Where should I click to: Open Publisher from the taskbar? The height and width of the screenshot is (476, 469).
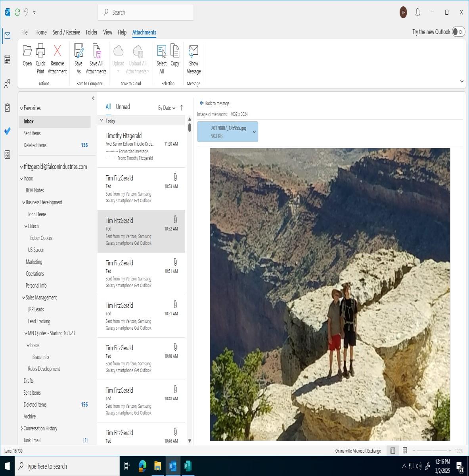(188, 466)
